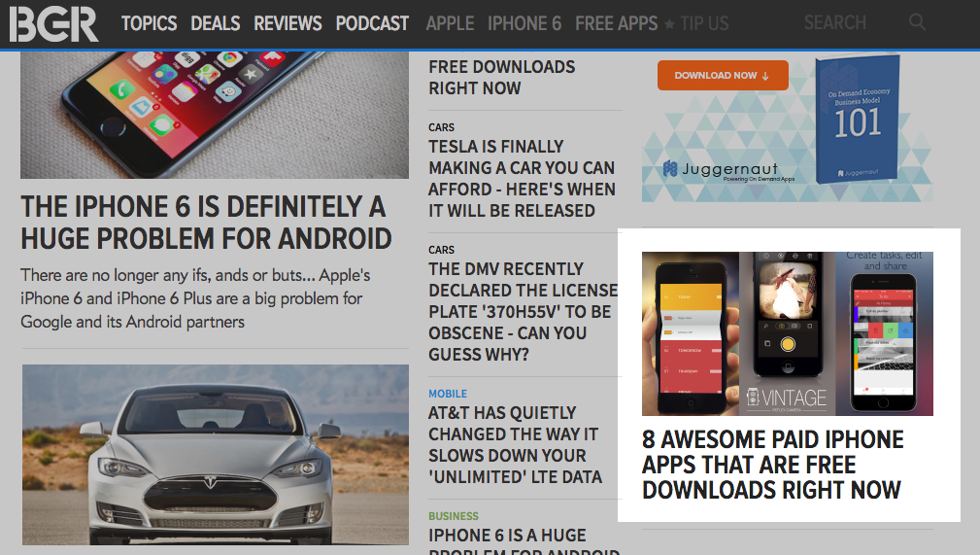Open the Podcast page
The image size is (980, 555).
pyautogui.click(x=372, y=23)
